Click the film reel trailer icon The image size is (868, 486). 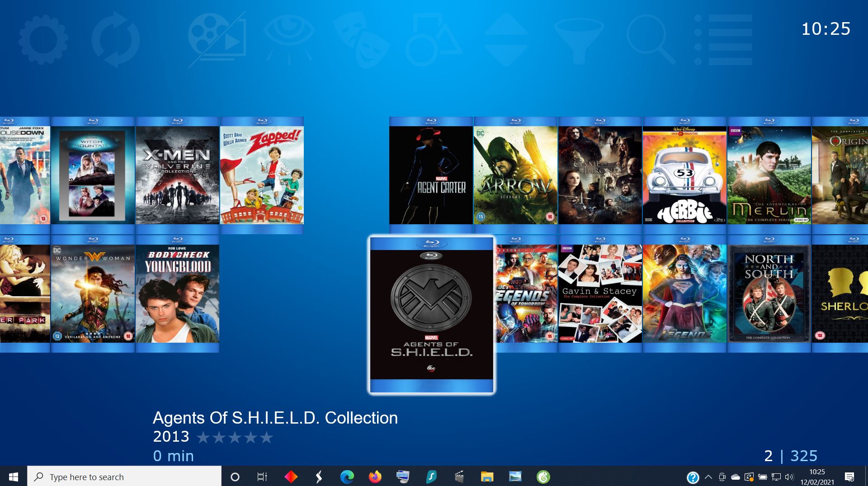click(x=217, y=40)
